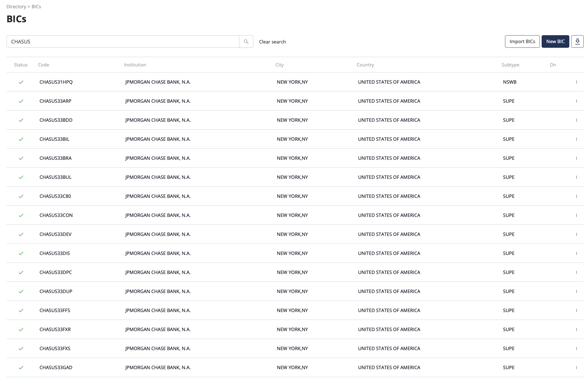
Task: Click the Import BICs button
Action: [x=522, y=41]
